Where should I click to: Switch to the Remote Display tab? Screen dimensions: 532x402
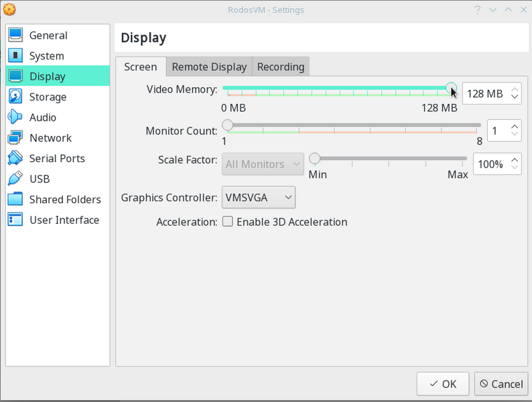[x=209, y=66]
